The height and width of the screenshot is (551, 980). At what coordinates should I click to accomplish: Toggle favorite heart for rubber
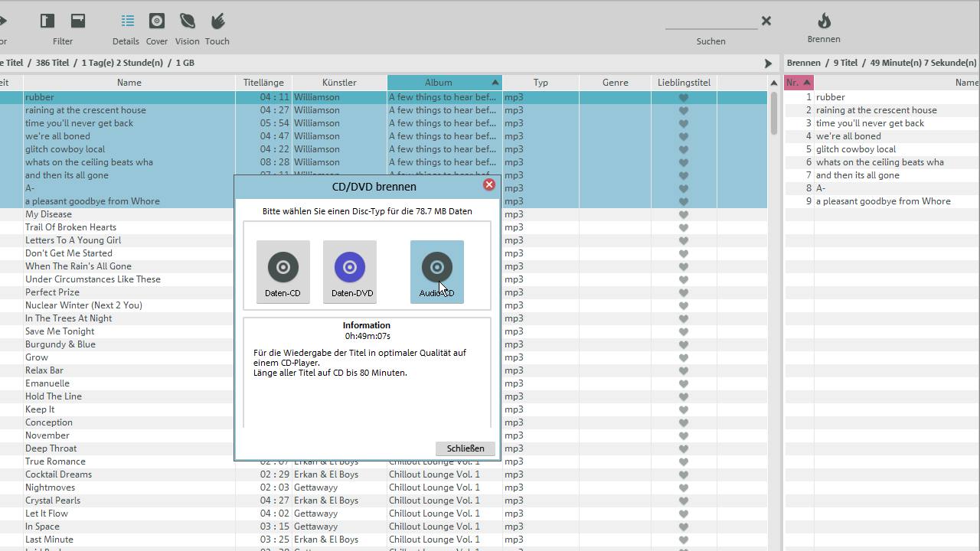[684, 97]
